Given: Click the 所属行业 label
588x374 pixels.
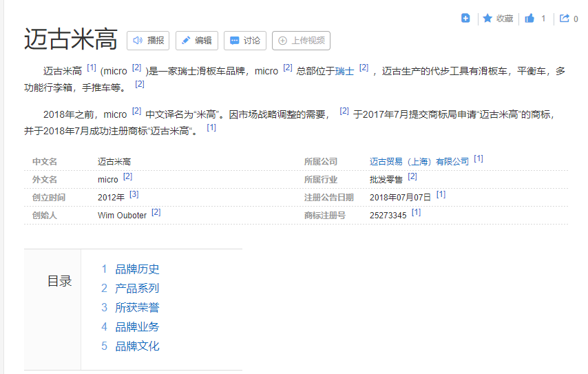Looking at the screenshot, I should 321,180.
